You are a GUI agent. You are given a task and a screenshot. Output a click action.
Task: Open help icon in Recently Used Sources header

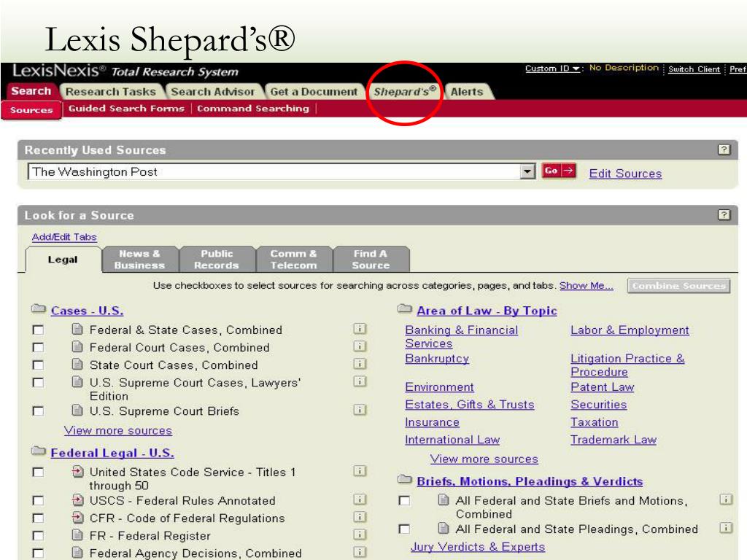pyautogui.click(x=724, y=150)
